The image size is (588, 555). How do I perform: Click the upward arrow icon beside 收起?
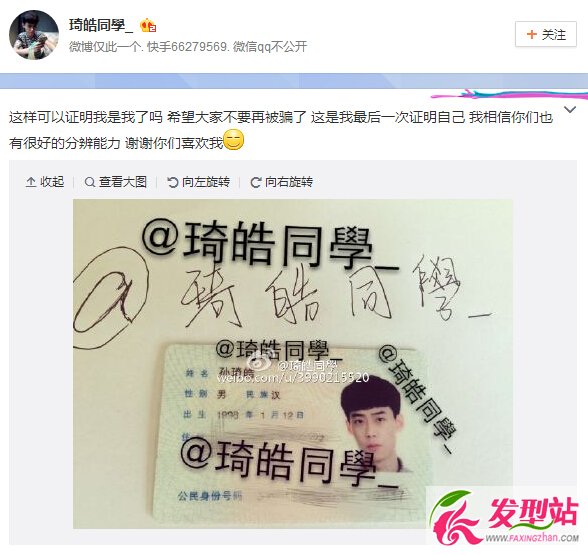point(31,182)
